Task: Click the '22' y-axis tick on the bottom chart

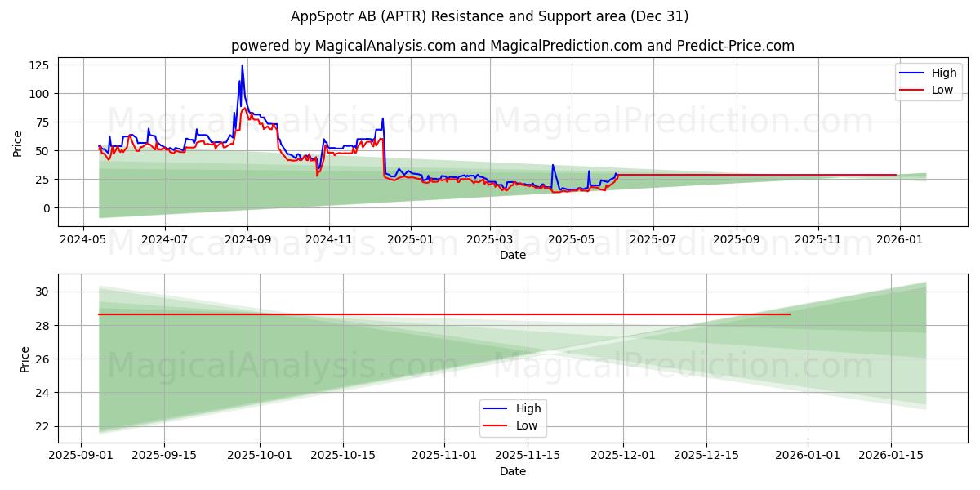Action: click(45, 426)
